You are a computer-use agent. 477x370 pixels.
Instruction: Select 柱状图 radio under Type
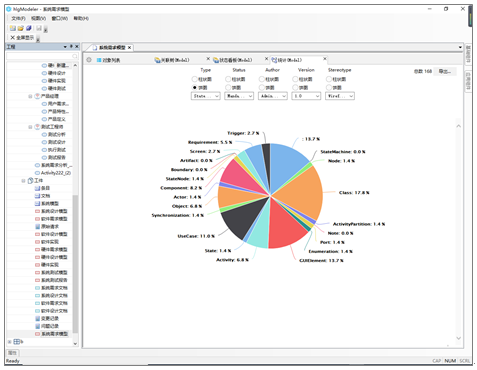[194, 79]
